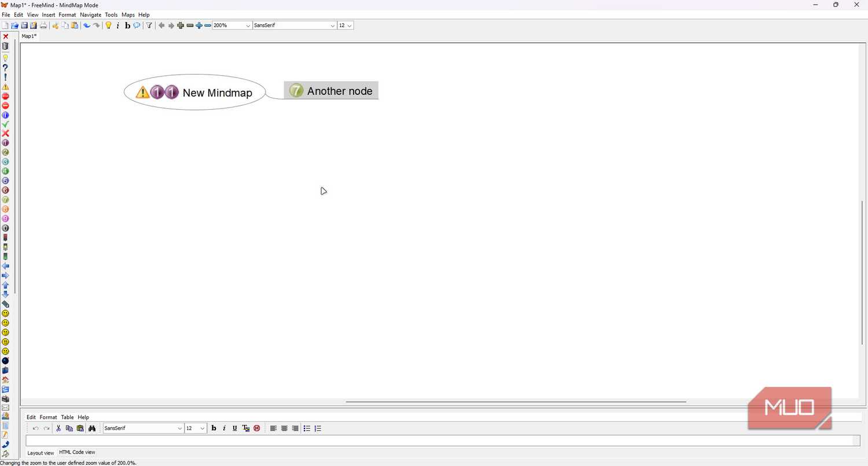Image resolution: width=868 pixels, height=466 pixels.
Task: Click the New map icon in main toolbar
Action: click(5, 25)
